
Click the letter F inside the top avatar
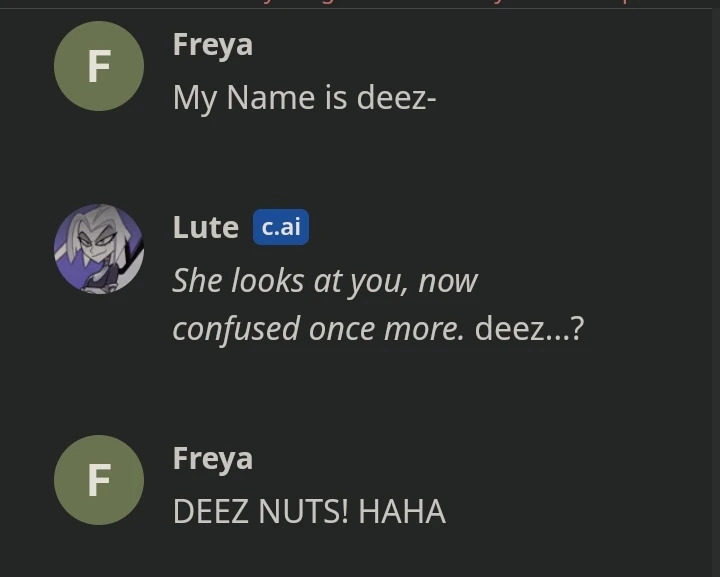click(99, 66)
